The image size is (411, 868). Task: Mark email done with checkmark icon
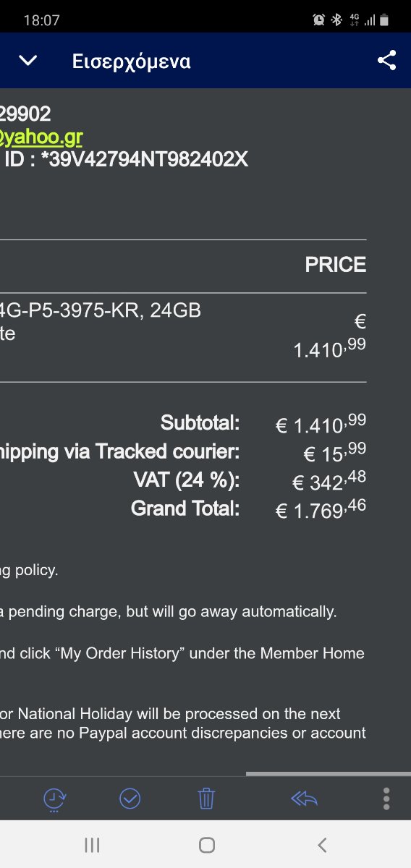click(130, 799)
